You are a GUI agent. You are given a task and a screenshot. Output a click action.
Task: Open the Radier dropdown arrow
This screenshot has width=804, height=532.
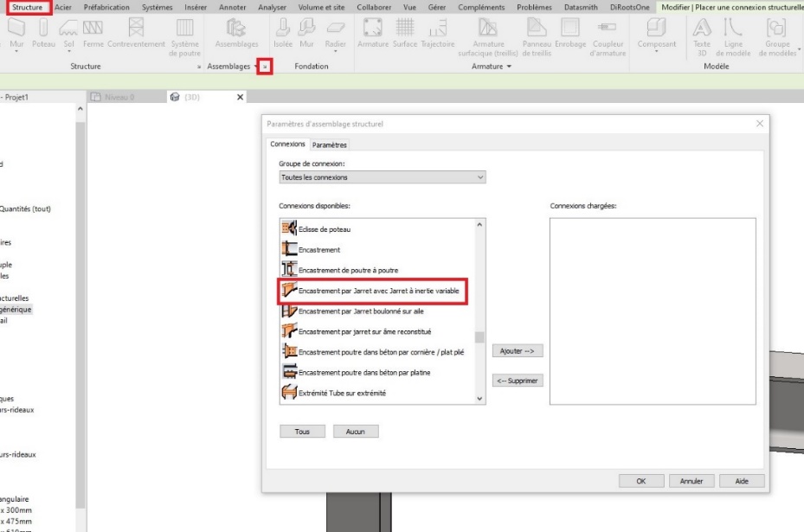[x=335, y=51]
